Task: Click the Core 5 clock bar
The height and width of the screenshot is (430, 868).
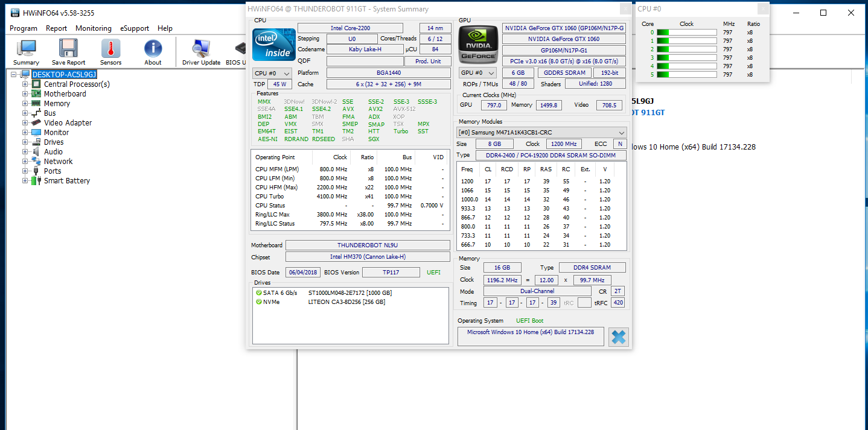Action: point(686,75)
